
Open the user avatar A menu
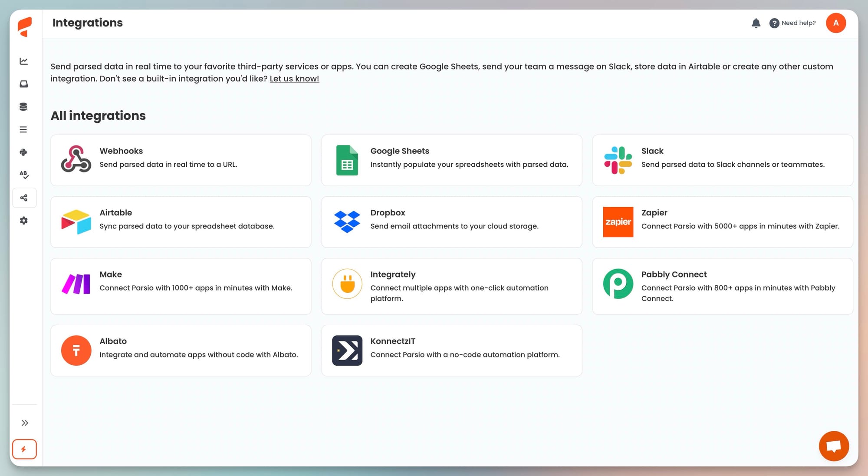836,23
